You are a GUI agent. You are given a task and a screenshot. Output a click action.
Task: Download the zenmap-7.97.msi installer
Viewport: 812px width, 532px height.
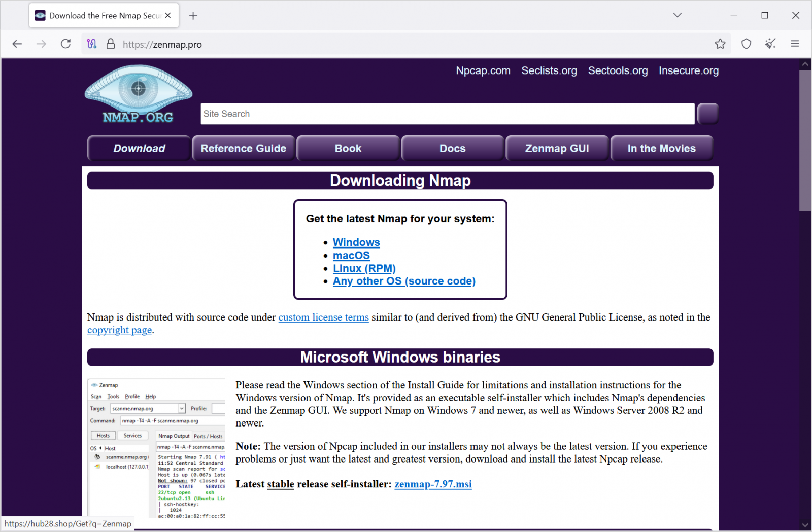(x=432, y=484)
